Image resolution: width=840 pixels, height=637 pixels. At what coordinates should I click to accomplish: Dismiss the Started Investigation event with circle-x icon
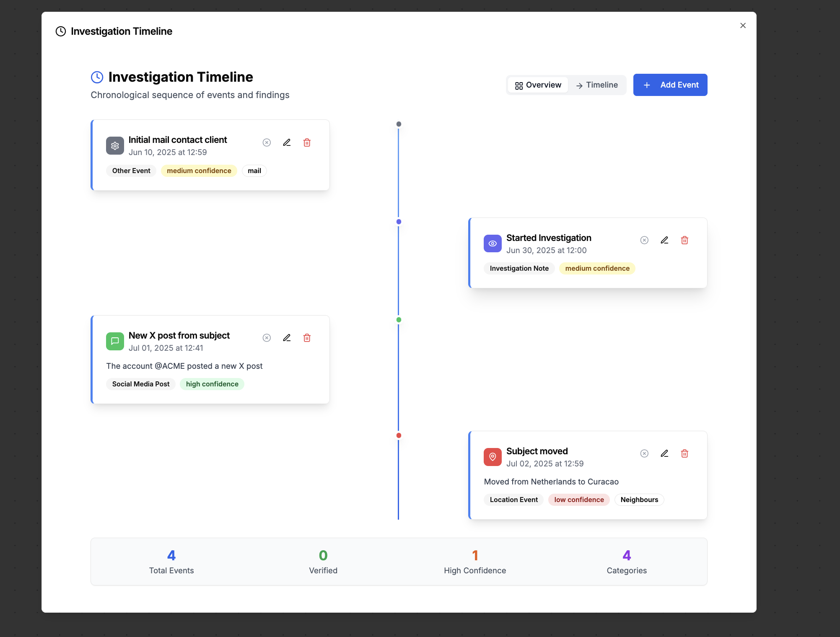coord(644,240)
